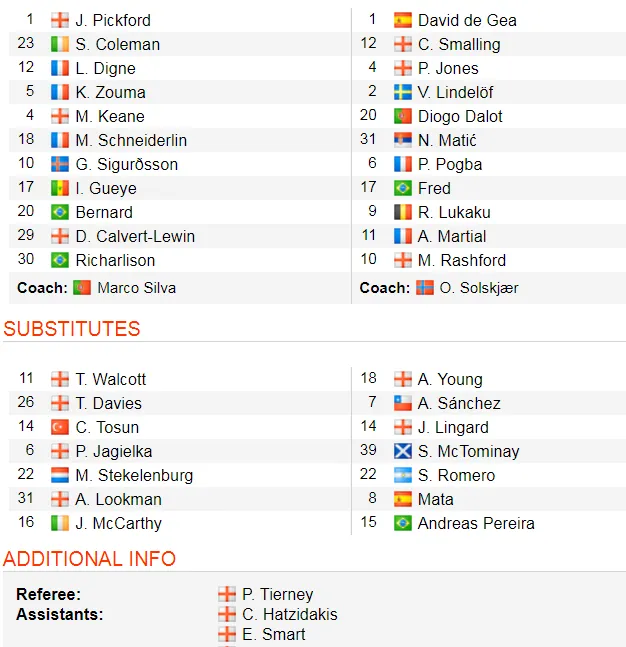Click the Scotland flag next to S. McTominay
Viewport: 626px width, 647px height.
(403, 451)
